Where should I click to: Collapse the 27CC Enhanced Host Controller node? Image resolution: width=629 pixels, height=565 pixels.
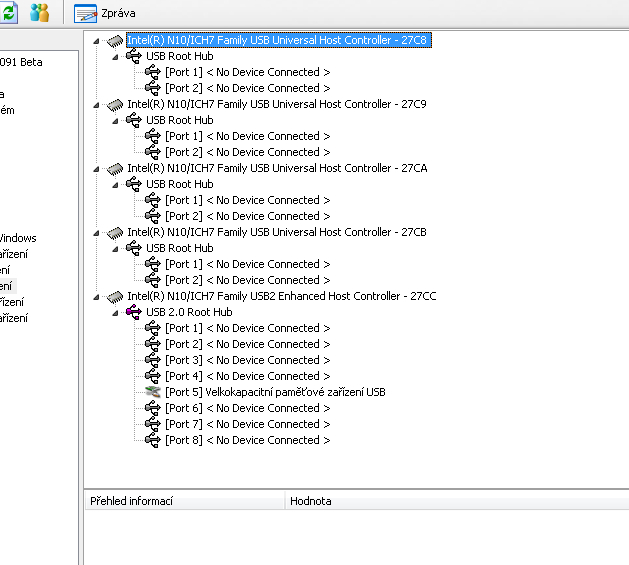click(96, 297)
